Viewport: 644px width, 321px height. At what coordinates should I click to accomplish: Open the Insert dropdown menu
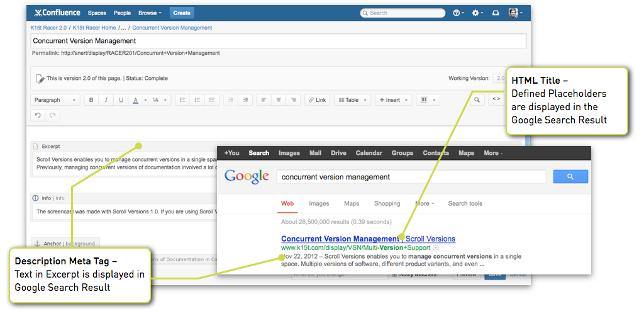[x=394, y=100]
